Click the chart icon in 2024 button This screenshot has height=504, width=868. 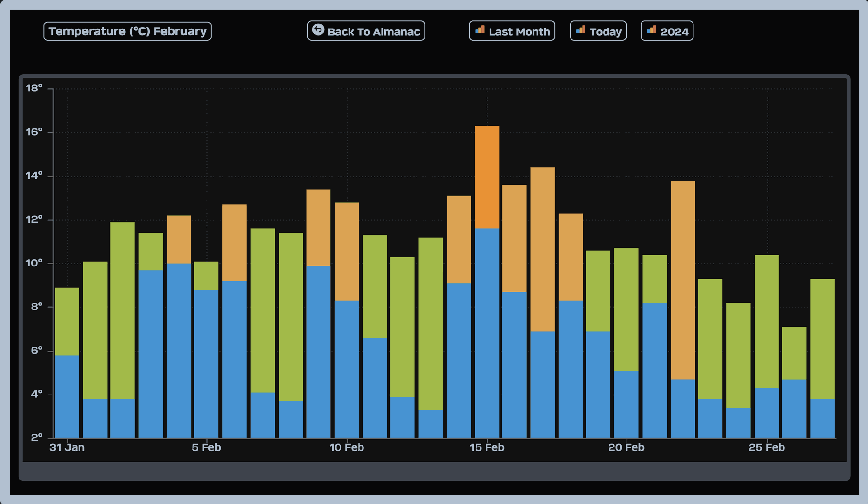(x=651, y=30)
